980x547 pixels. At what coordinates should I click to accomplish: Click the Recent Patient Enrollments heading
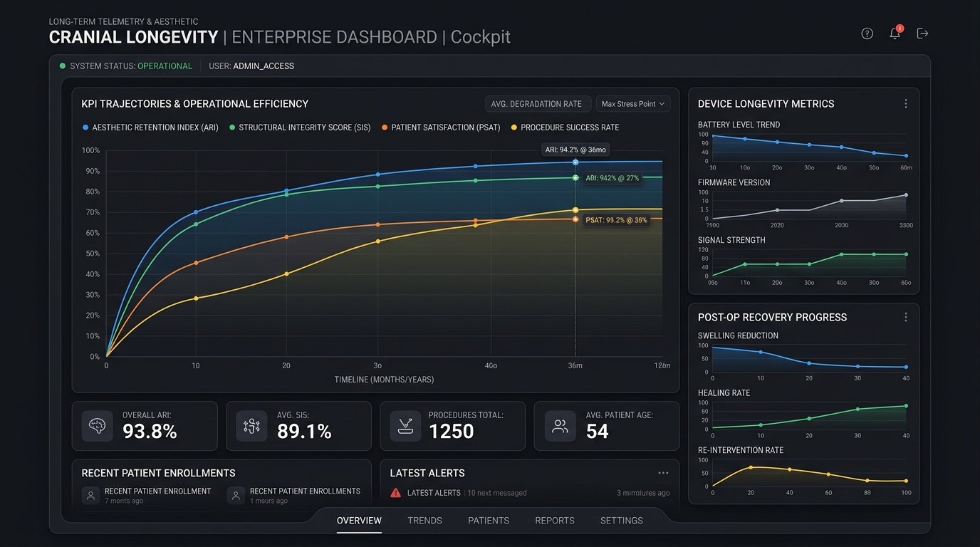(x=158, y=473)
